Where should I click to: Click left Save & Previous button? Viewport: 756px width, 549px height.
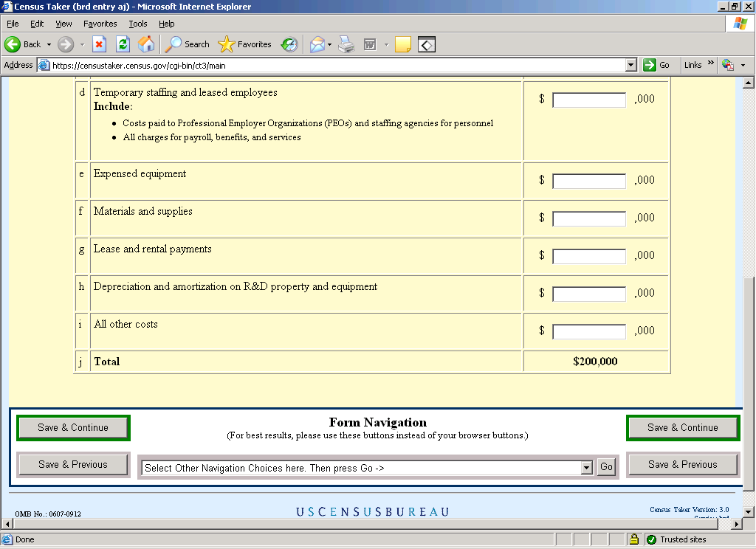tap(73, 465)
